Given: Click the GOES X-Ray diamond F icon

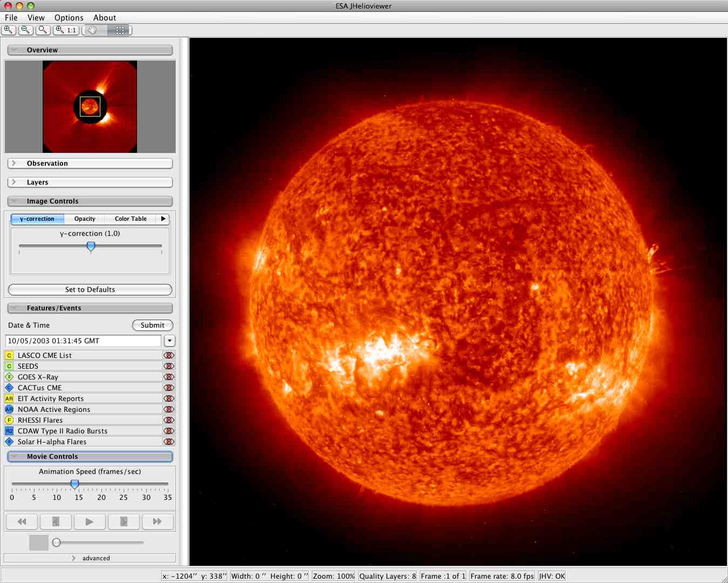Looking at the screenshot, I should tap(9, 377).
